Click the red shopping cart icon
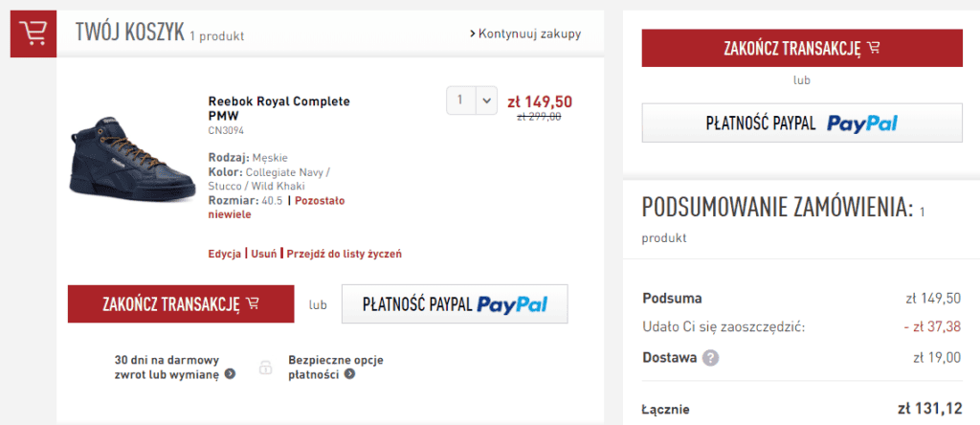The height and width of the screenshot is (425, 980). 33,33
